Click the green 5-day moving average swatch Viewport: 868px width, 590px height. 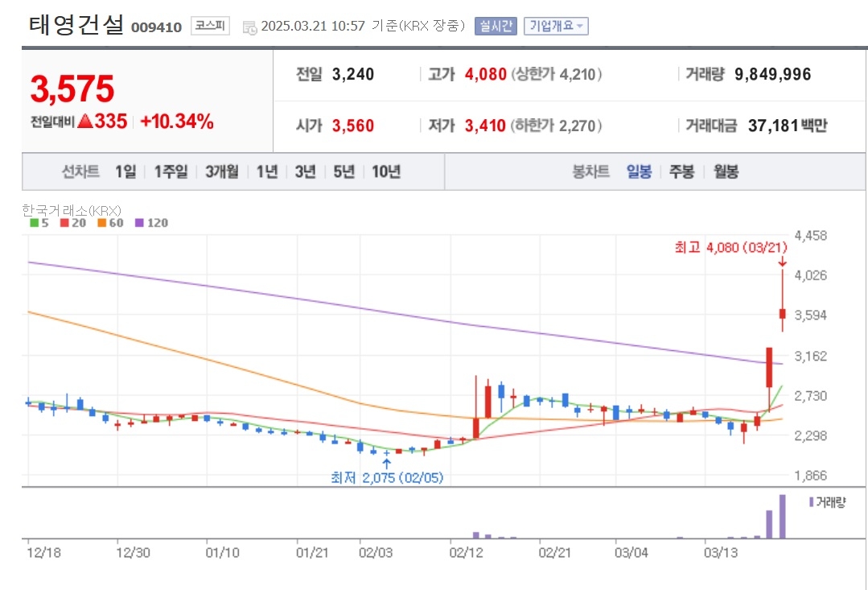35,223
